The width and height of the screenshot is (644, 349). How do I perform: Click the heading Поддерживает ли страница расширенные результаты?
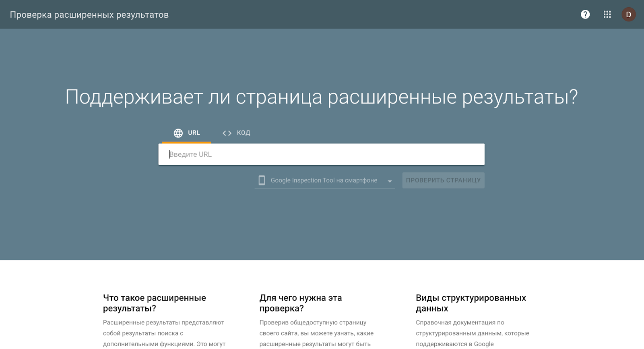click(x=321, y=97)
